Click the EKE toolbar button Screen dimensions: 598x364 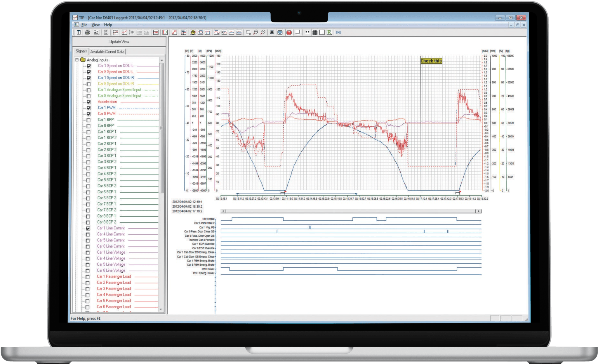point(338,32)
